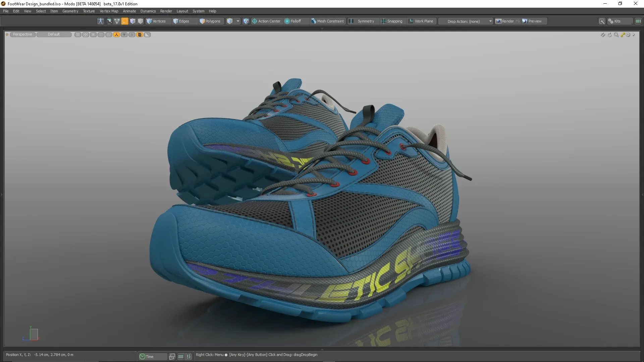644x362 pixels.
Task: Toggle the dotted-mesh viewport button
Action: pos(101,35)
